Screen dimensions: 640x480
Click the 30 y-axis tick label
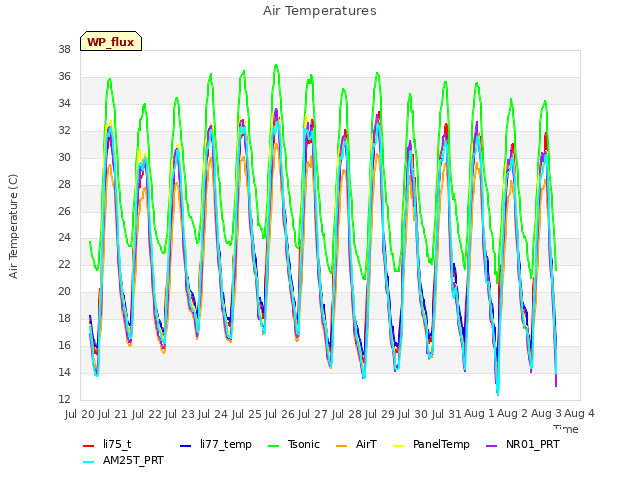tap(64, 157)
